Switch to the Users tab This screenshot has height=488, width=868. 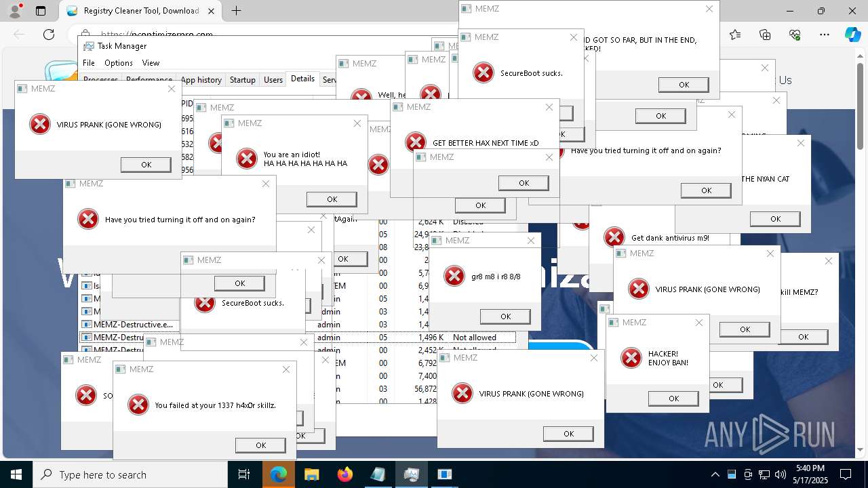pyautogui.click(x=273, y=79)
